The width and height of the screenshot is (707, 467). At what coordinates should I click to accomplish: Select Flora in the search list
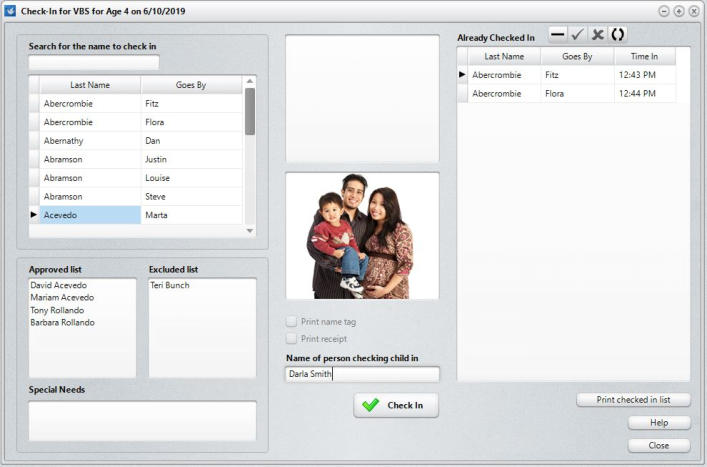191,122
